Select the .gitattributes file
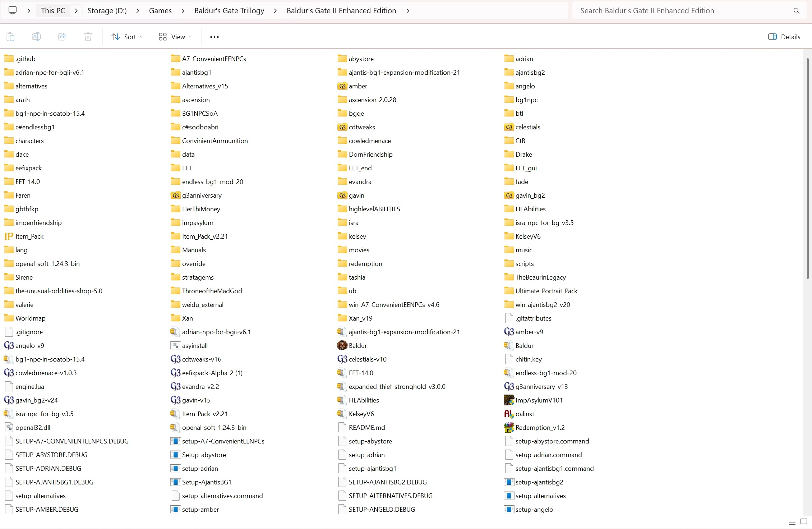This screenshot has height=529, width=812. tap(528, 318)
